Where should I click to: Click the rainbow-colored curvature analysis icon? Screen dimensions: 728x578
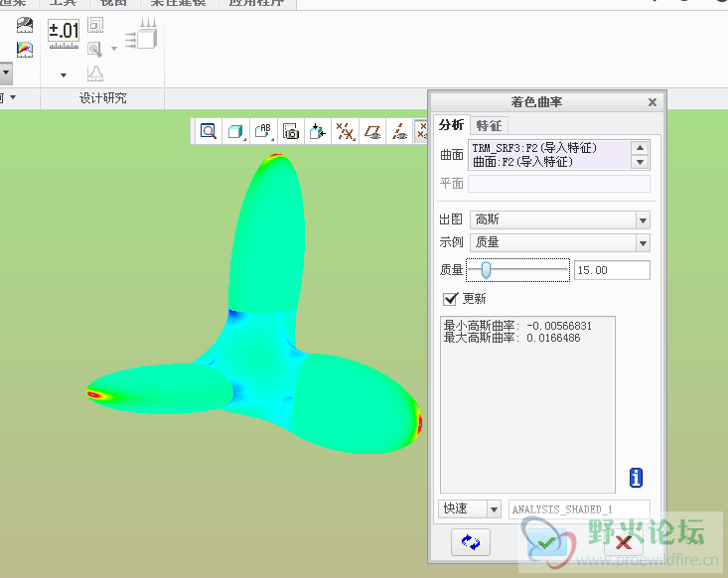coord(25,50)
